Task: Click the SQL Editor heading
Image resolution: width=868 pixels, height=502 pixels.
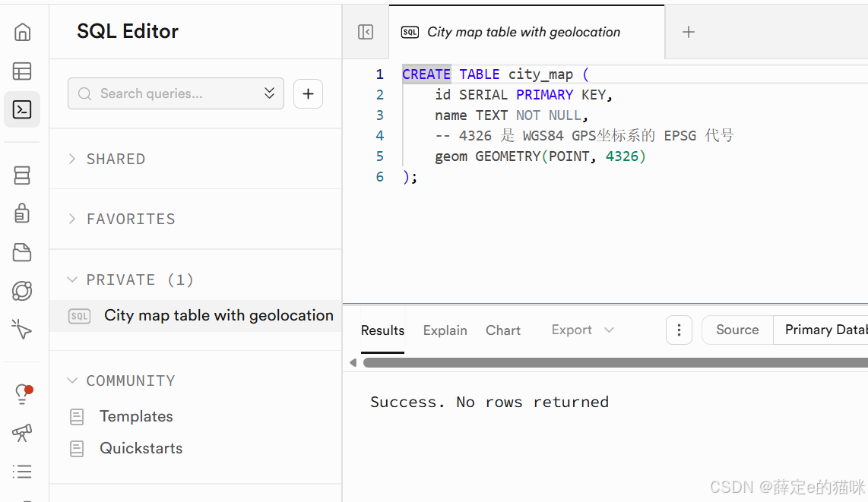Action: tap(128, 31)
